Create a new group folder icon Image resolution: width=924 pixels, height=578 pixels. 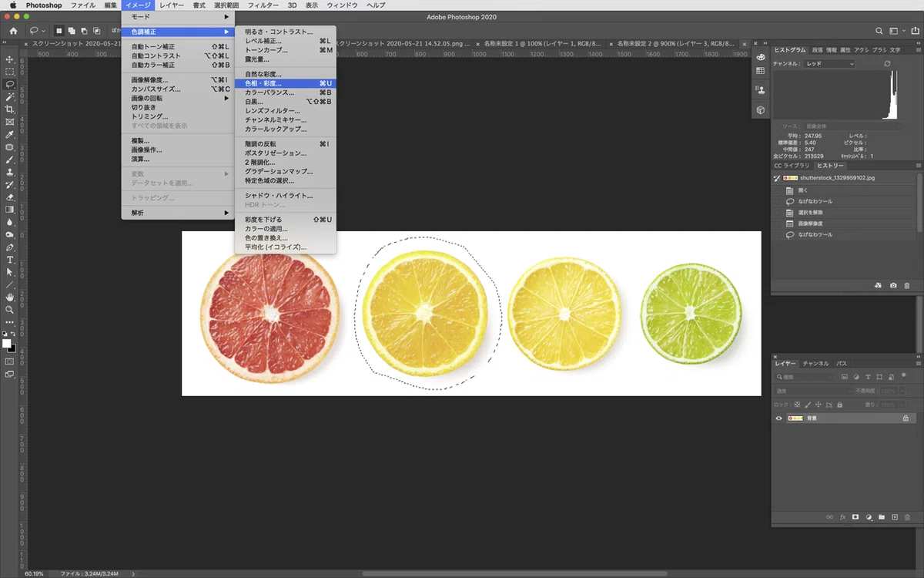882,517
